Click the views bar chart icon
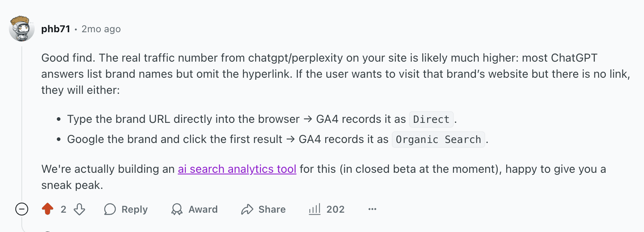This screenshot has width=644, height=232. click(314, 209)
